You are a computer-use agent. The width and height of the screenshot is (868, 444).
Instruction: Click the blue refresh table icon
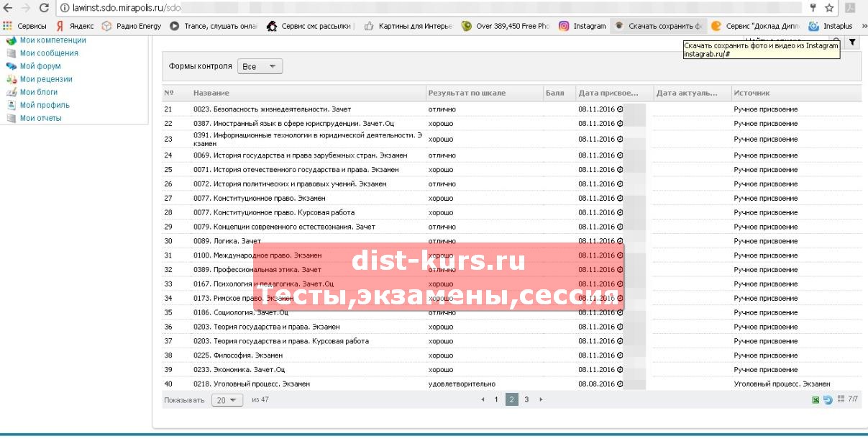tap(828, 399)
